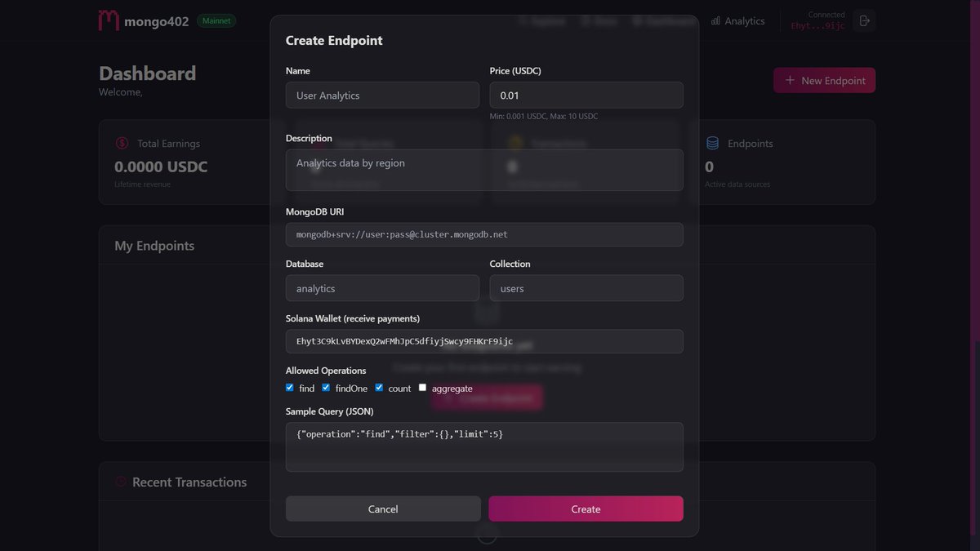Click the Min/Max USDC price hint text
Viewport: 980px width, 551px height.
pos(544,117)
